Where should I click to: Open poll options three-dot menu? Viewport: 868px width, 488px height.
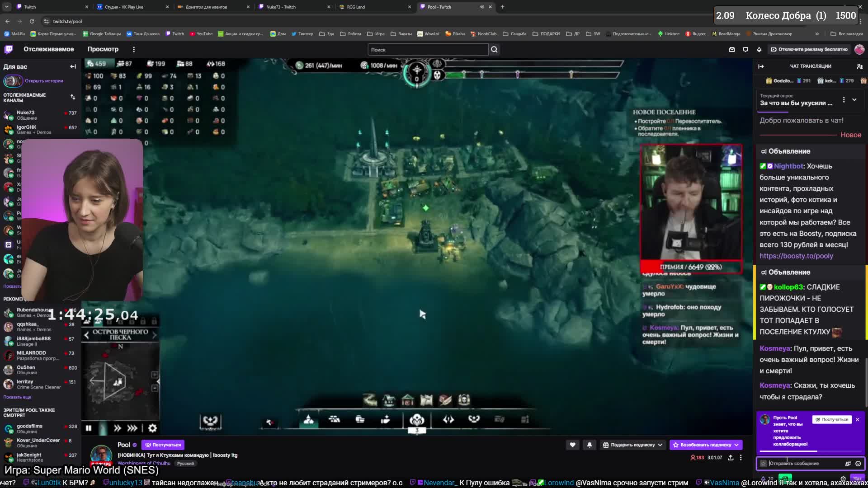844,99
